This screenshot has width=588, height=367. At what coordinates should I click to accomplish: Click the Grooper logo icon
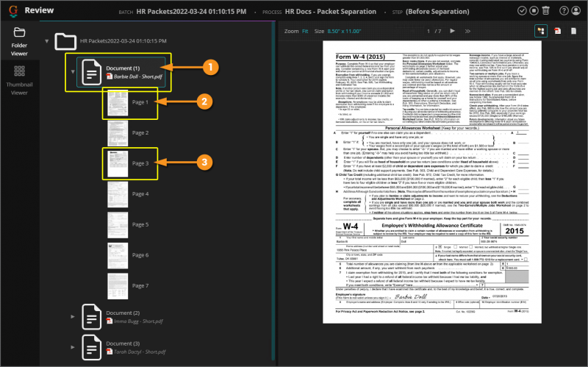13,11
